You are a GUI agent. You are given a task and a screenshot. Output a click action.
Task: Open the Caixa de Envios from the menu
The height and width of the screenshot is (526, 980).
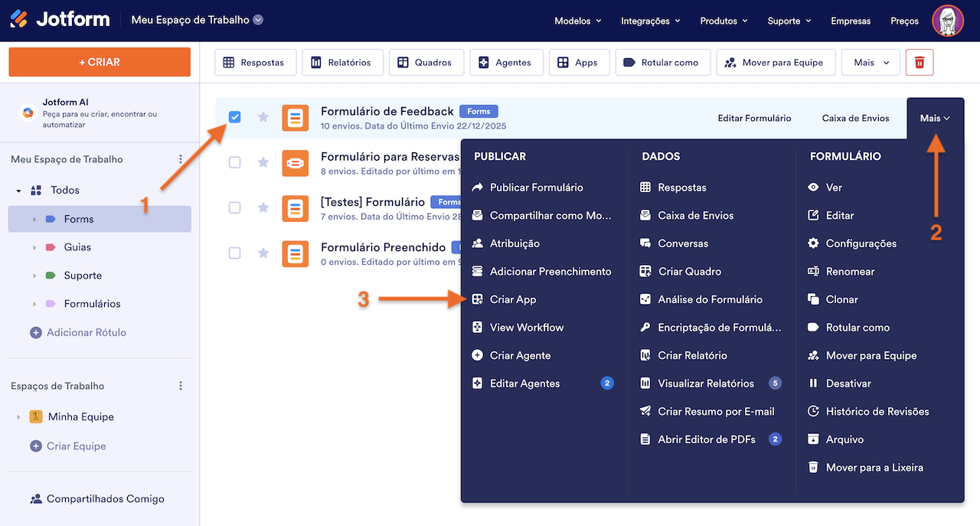[695, 215]
